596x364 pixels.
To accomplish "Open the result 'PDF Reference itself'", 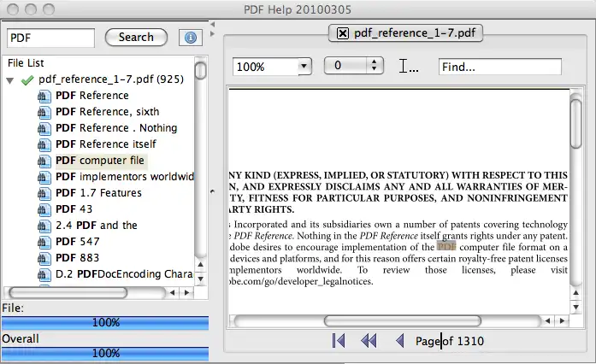I will [106, 144].
